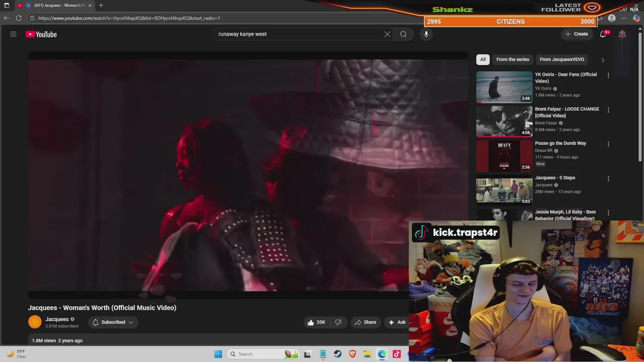Click the '3.01M subscribers' text
644x362 pixels.
pyautogui.click(x=62, y=326)
